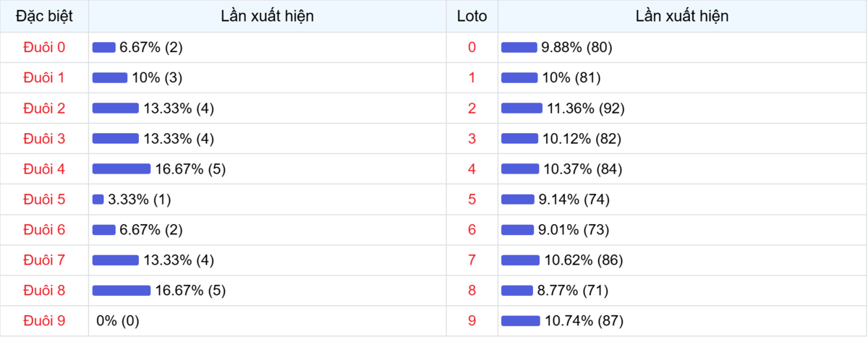Image resolution: width=868 pixels, height=337 pixels.
Task: Select the Đuôi 4 label
Action: point(44,169)
